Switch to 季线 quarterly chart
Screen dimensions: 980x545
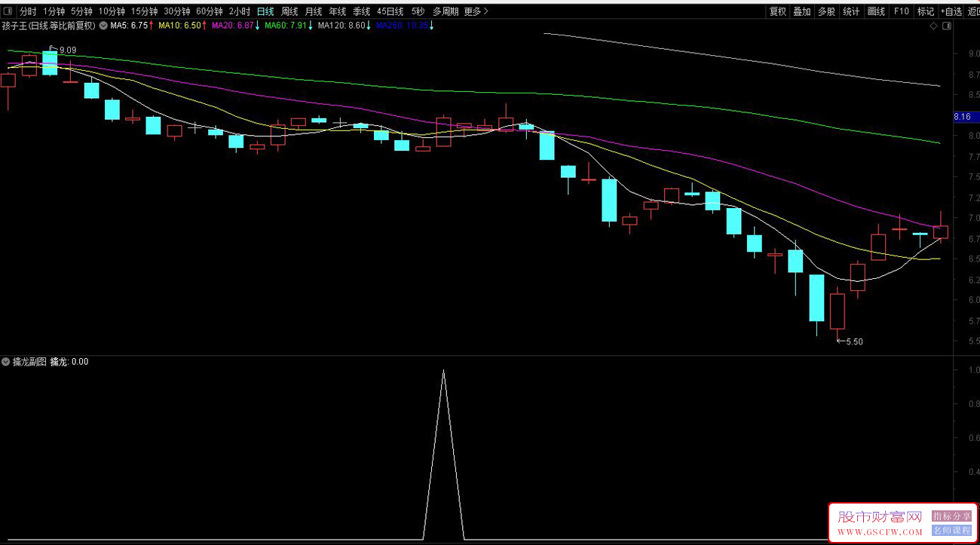362,11
